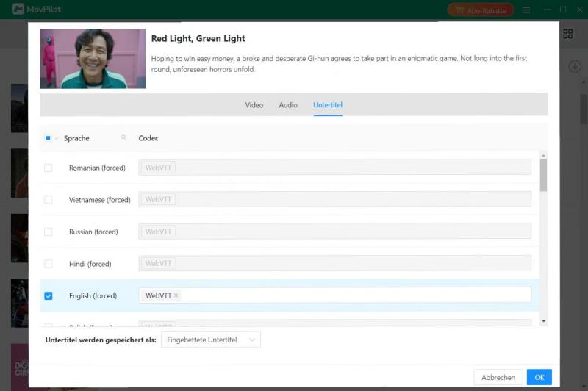Check the Russian (forced) checkbox
Viewport: 588px width, 391px height.
tap(49, 232)
